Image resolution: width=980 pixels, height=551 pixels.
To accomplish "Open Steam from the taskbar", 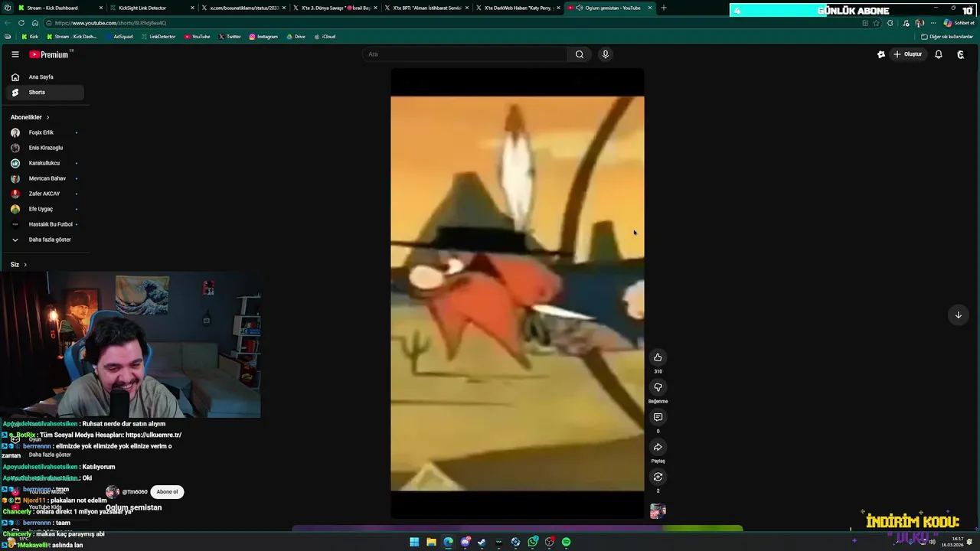I will point(482,542).
